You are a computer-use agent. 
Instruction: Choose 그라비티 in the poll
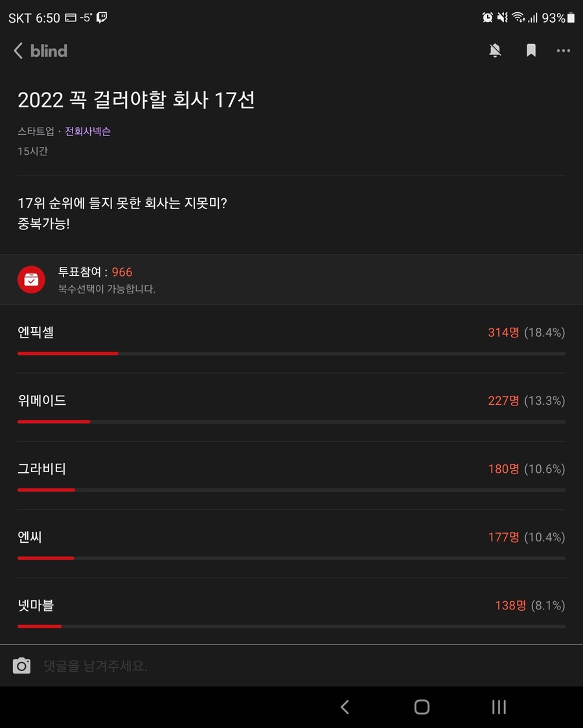click(43, 469)
